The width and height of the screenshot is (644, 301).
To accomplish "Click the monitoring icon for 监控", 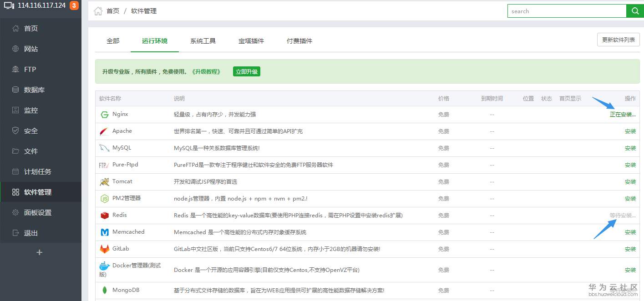I will (15, 110).
